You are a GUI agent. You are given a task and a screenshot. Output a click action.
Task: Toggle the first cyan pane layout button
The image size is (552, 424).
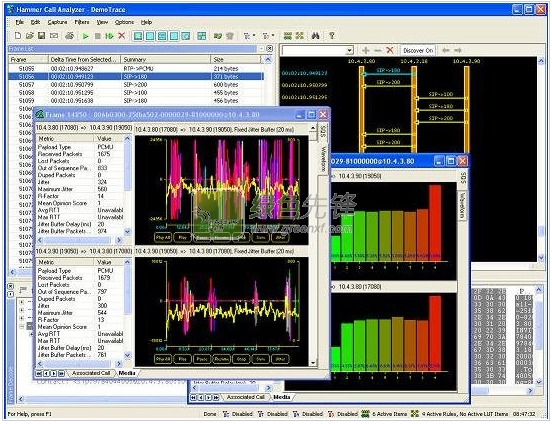point(138,36)
